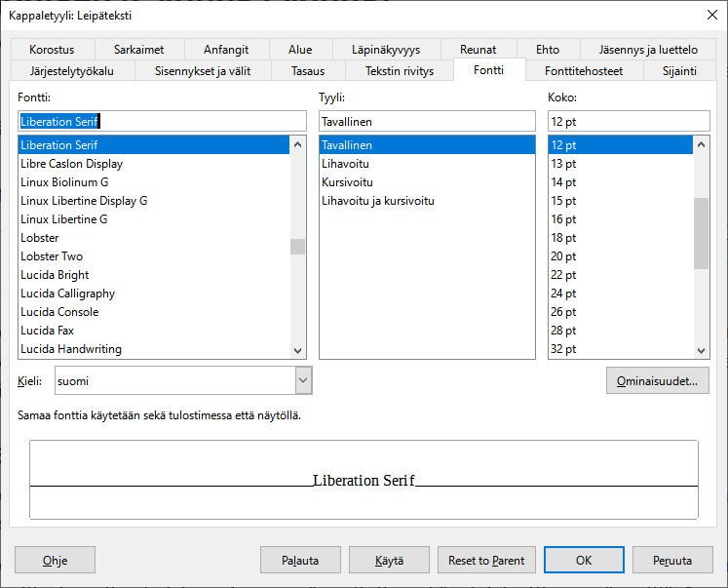Click the Fontti name input field
The image size is (728, 588).
[162, 121]
